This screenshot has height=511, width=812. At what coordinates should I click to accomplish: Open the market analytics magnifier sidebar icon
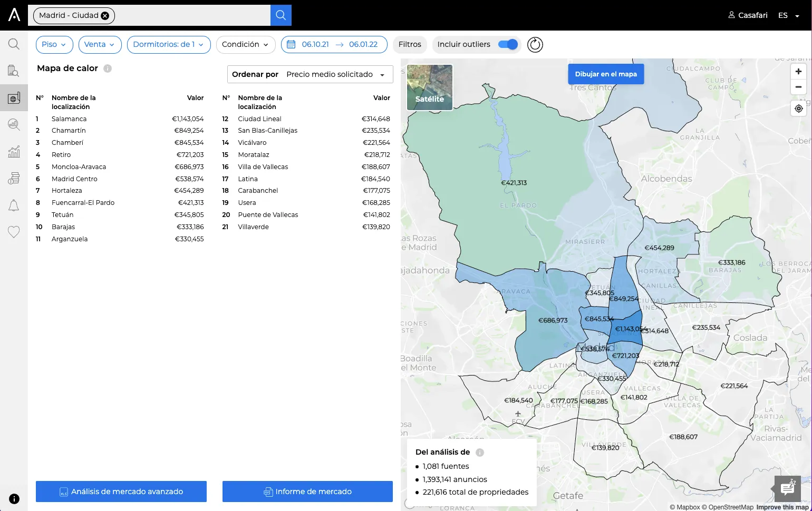(14, 124)
